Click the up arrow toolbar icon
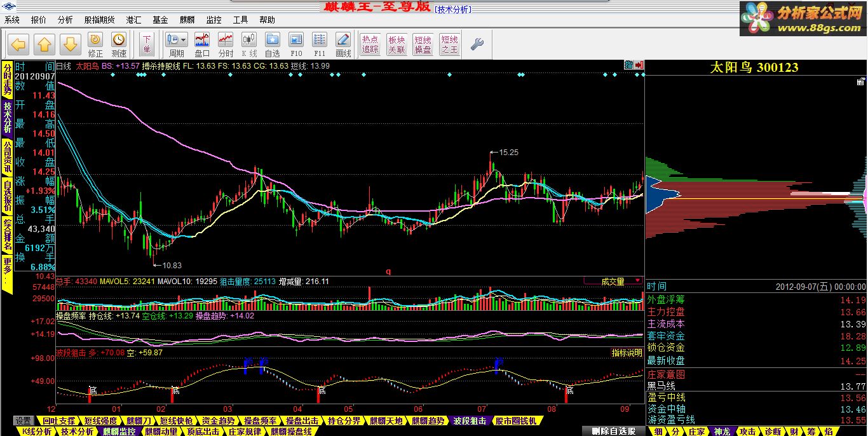 [x=44, y=44]
